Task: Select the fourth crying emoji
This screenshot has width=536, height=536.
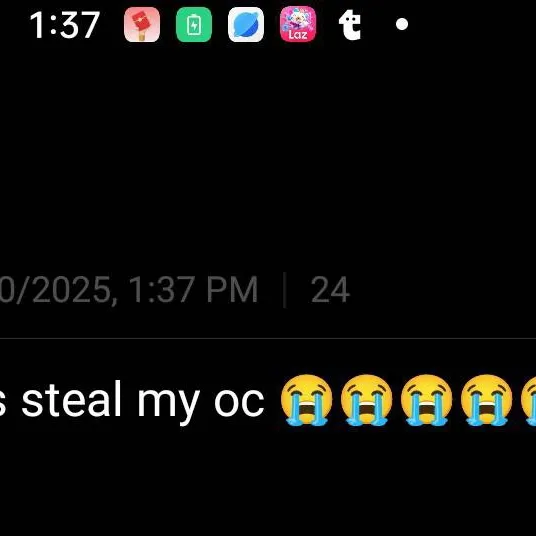Action: tap(487, 400)
